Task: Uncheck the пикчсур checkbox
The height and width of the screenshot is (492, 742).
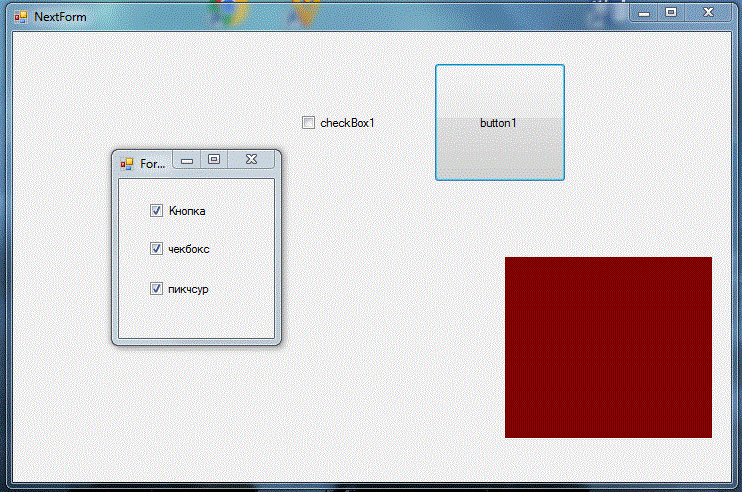Action: click(157, 289)
